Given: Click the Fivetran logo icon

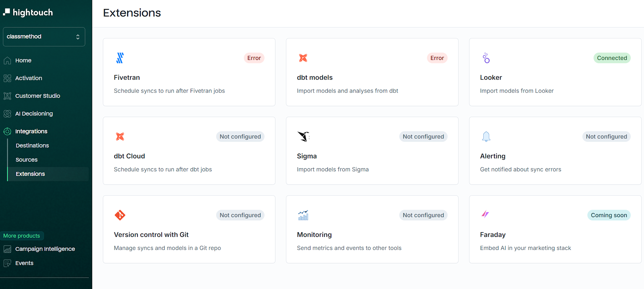Looking at the screenshot, I should [x=120, y=58].
